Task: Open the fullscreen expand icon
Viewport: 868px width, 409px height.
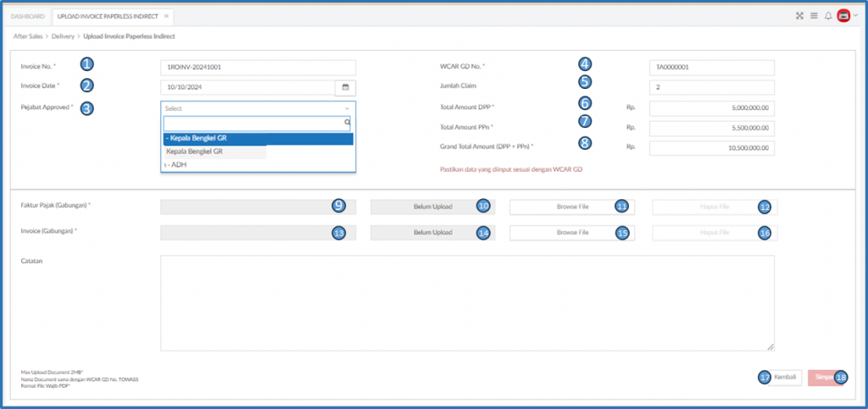Action: pos(799,16)
